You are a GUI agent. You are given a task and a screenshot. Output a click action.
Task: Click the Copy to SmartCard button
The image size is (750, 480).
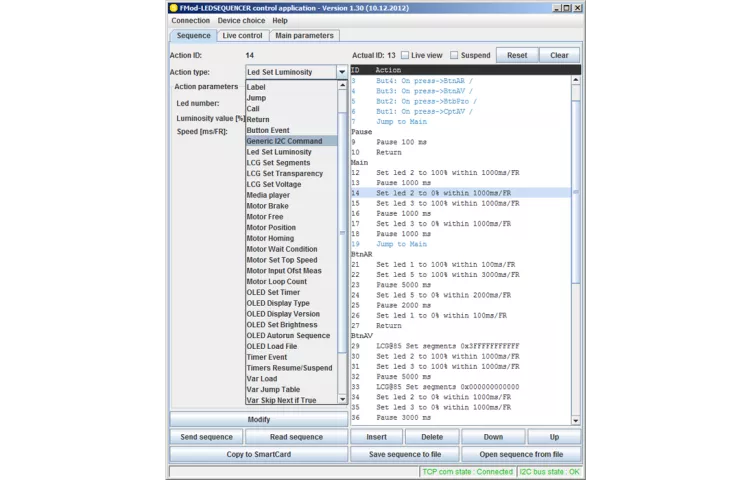pos(258,454)
